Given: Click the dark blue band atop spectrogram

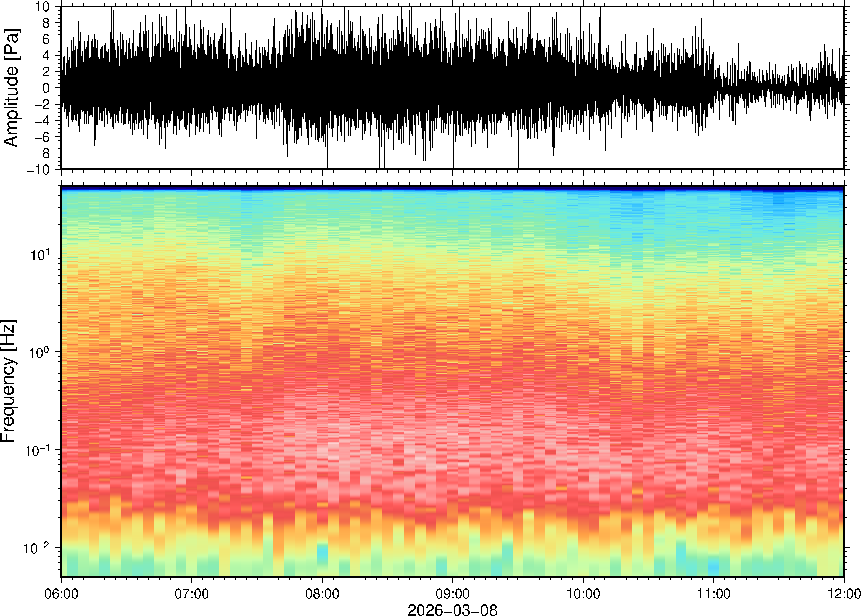Looking at the screenshot, I should point(452,187).
